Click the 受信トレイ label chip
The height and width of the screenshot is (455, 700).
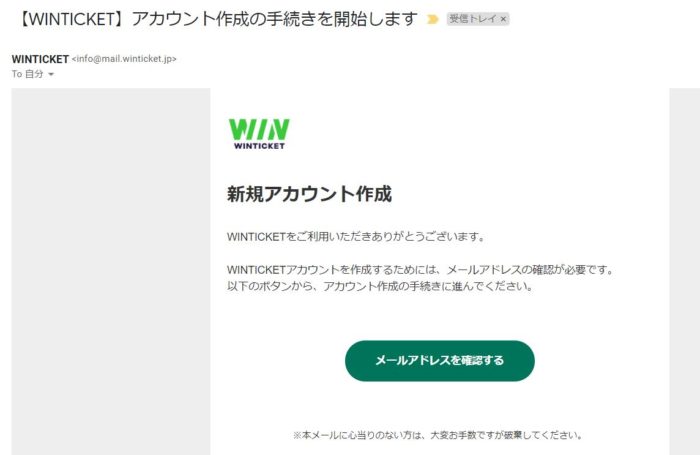473,19
